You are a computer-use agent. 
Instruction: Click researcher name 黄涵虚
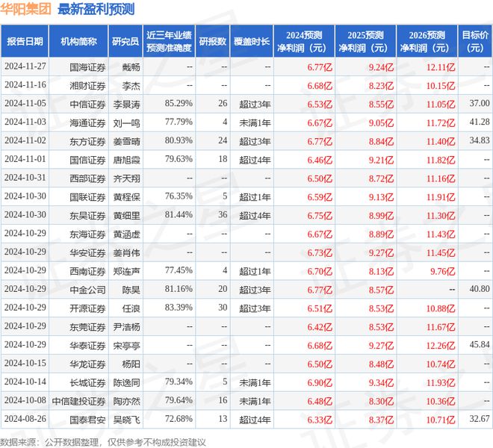coord(127,234)
